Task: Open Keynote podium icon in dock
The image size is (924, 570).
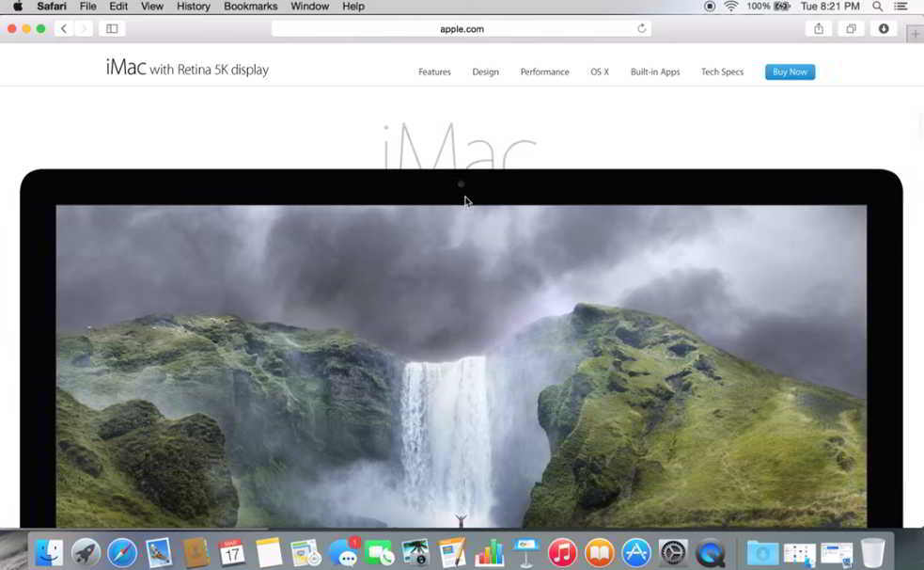Action: 526,553
